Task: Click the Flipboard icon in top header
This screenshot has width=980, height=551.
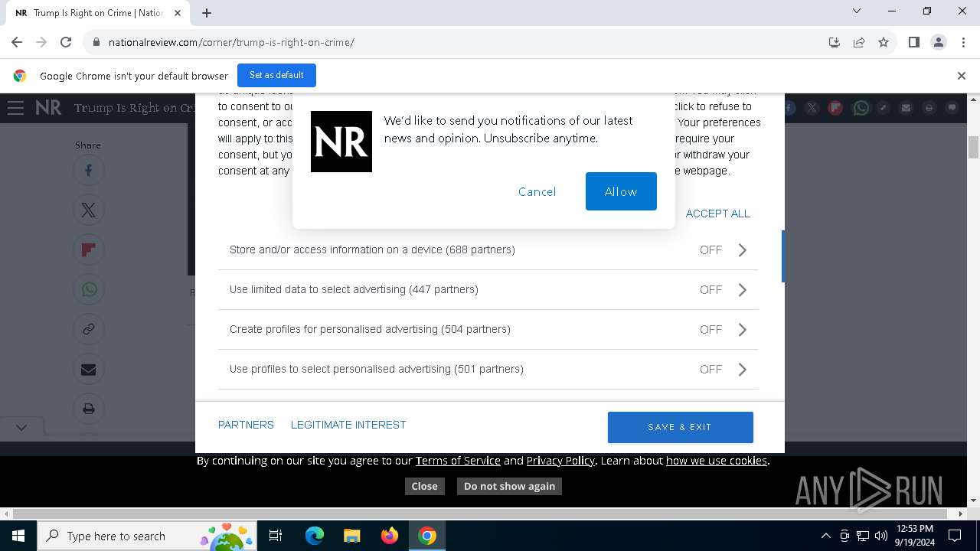Action: point(835,108)
